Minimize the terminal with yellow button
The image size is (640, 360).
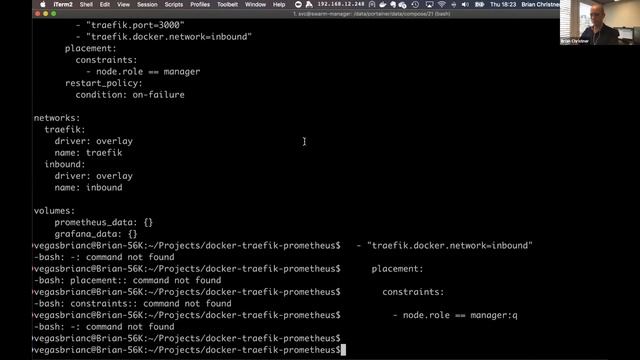coord(45,14)
